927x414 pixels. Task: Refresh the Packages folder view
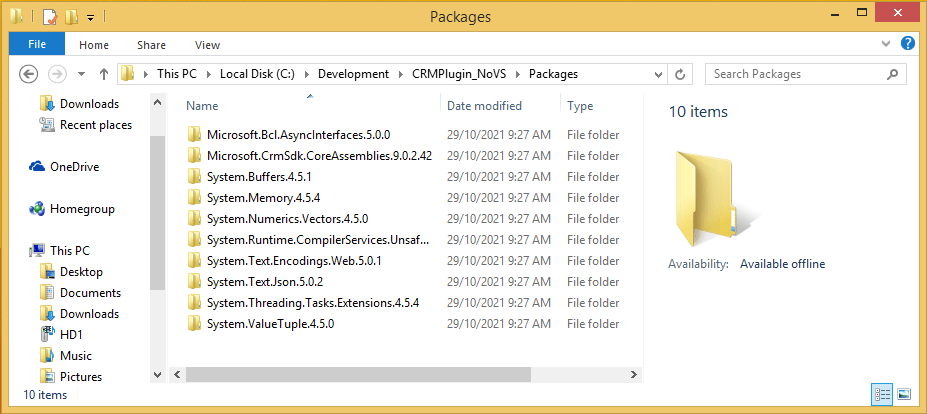680,74
